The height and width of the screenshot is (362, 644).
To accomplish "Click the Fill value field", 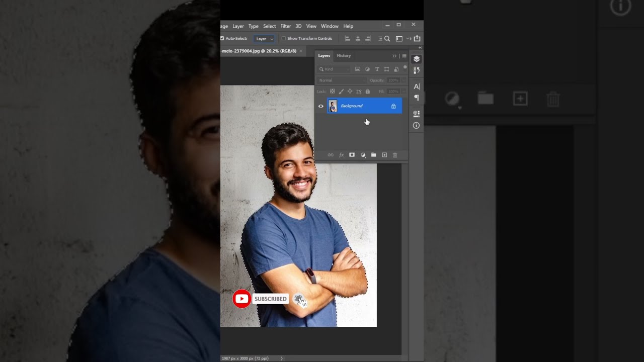I will [x=393, y=92].
